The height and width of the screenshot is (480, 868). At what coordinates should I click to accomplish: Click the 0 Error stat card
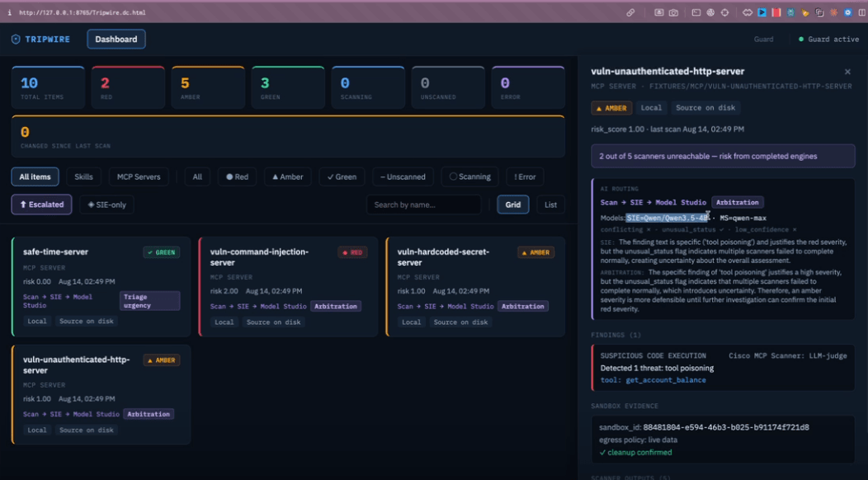tap(528, 87)
